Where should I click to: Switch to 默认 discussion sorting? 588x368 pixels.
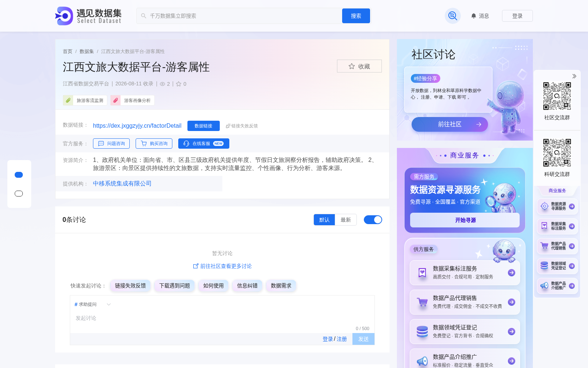324,220
